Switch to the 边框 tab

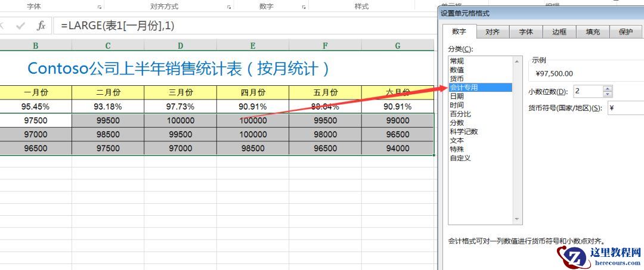click(559, 32)
